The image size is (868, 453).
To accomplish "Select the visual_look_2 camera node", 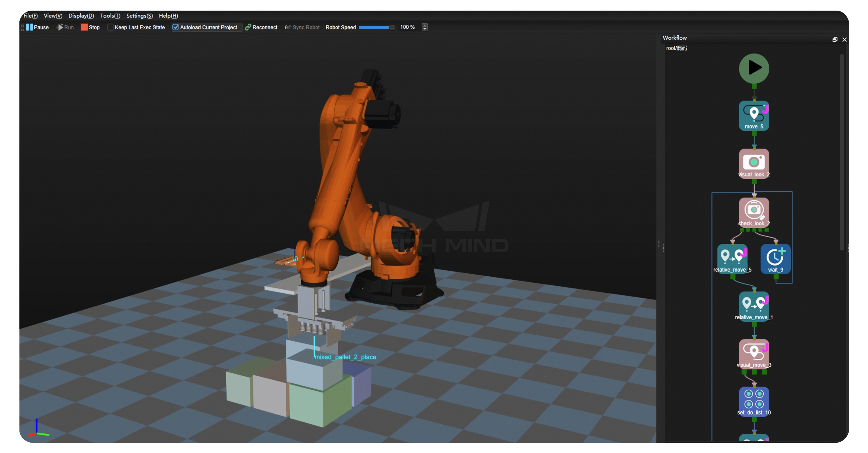I will coord(754,163).
